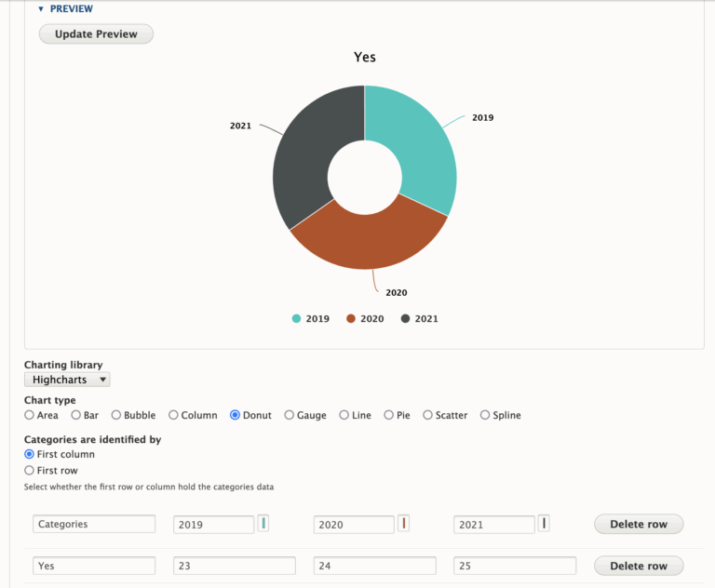Click the input field containing 23
Viewport: 715px width, 588px height.
234,566
